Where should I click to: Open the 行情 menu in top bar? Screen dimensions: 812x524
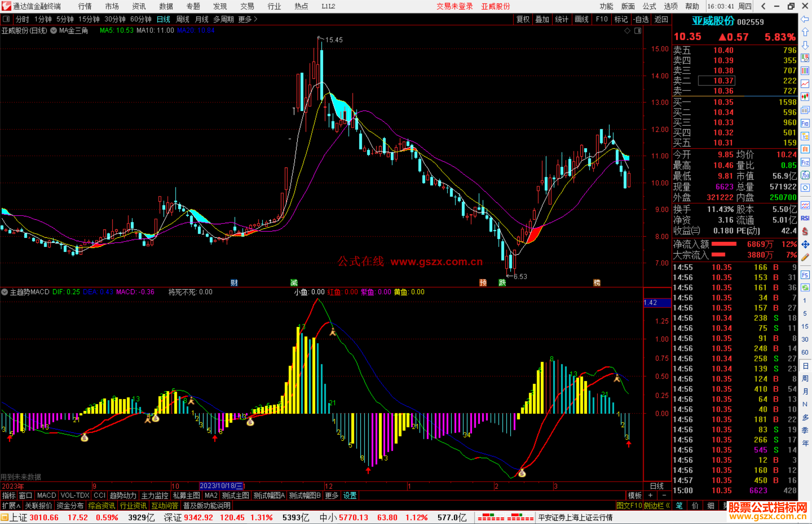point(85,6)
